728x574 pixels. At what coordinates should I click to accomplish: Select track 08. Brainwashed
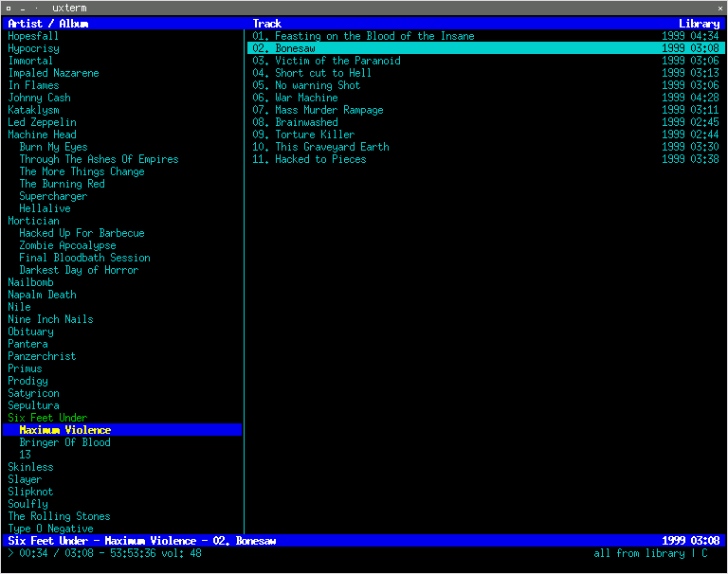point(485,122)
